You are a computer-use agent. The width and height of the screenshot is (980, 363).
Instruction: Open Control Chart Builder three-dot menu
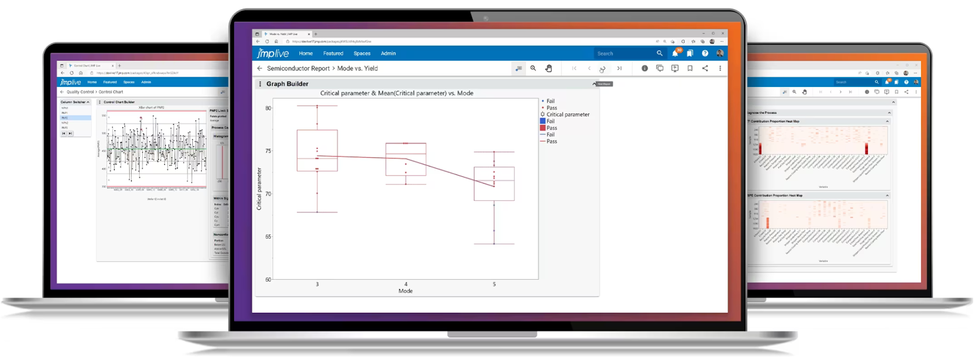(100, 102)
